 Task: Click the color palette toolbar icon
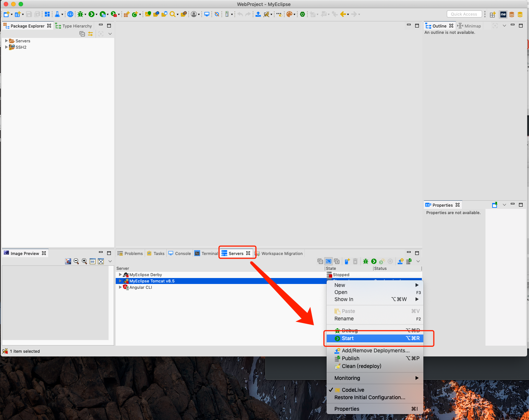click(289, 14)
